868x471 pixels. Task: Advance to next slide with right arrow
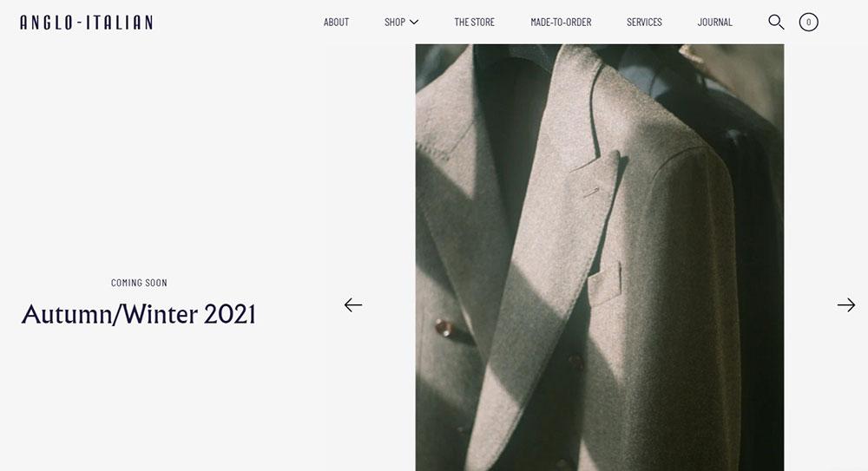(x=845, y=305)
